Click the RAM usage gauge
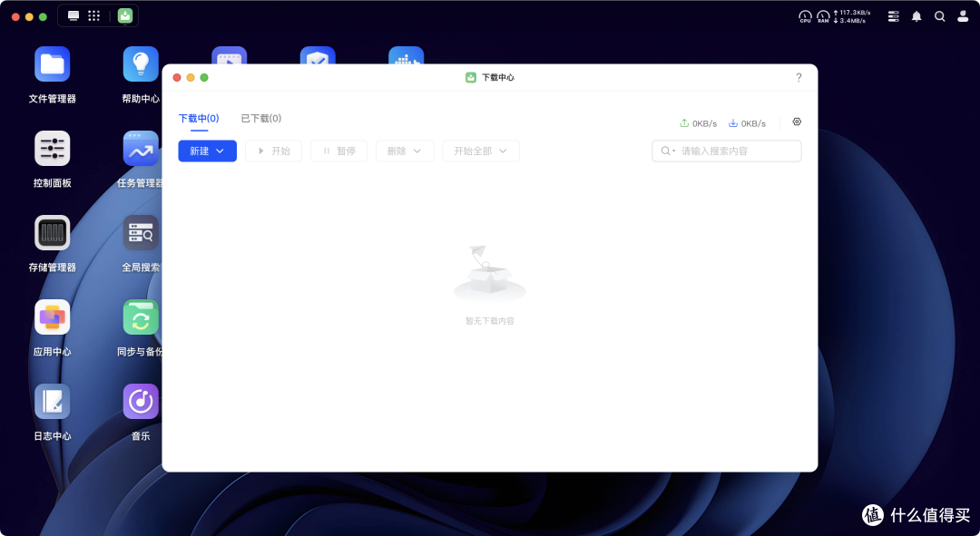 (x=823, y=17)
